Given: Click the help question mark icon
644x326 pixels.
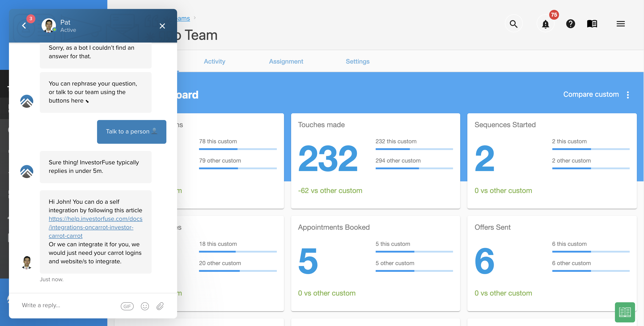Looking at the screenshot, I should tap(570, 24).
